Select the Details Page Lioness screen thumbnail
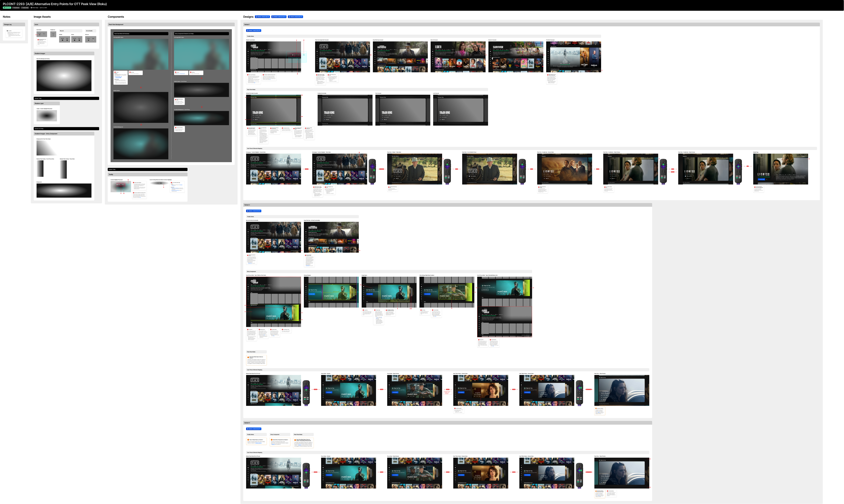The height and width of the screenshot is (504, 844). pos(781,169)
